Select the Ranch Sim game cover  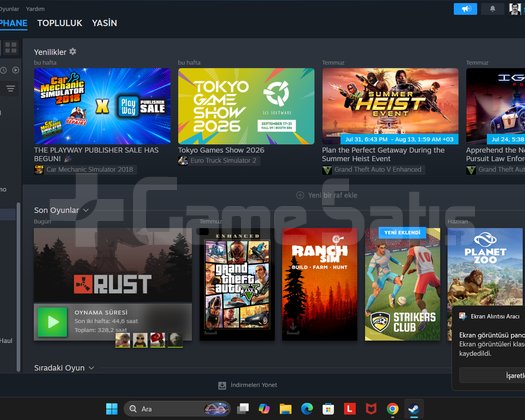click(x=320, y=284)
